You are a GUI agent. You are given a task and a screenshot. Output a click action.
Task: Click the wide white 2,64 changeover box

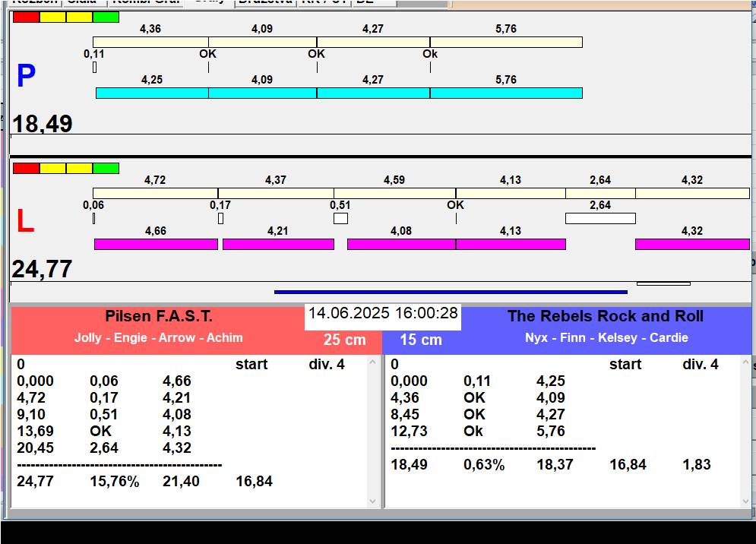pyautogui.click(x=600, y=219)
